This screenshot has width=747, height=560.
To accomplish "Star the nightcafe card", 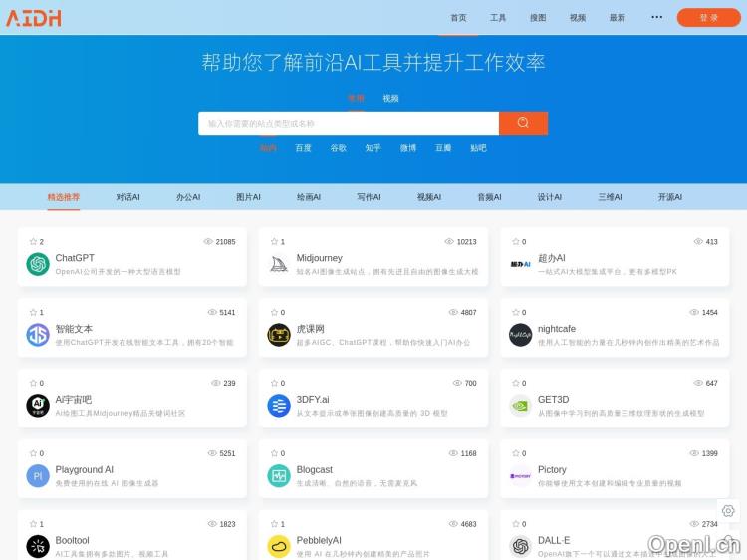I will tap(516, 312).
